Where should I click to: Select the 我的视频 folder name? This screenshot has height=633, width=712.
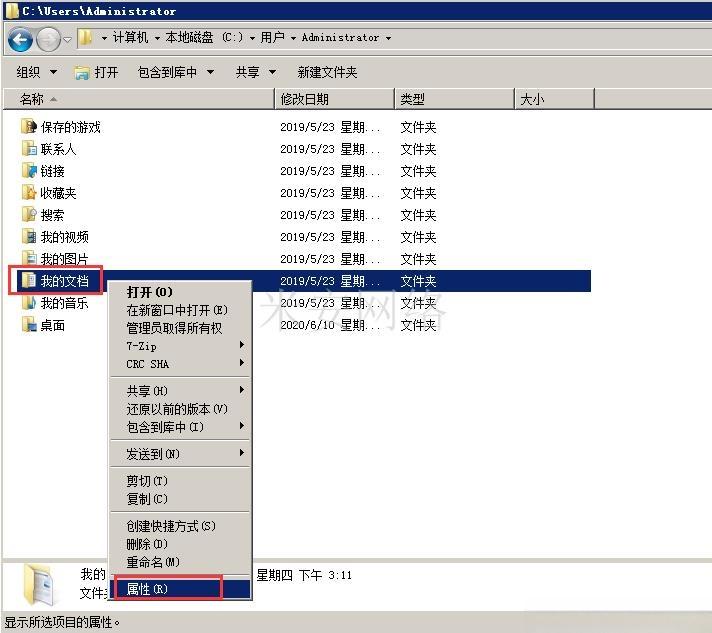(64, 237)
